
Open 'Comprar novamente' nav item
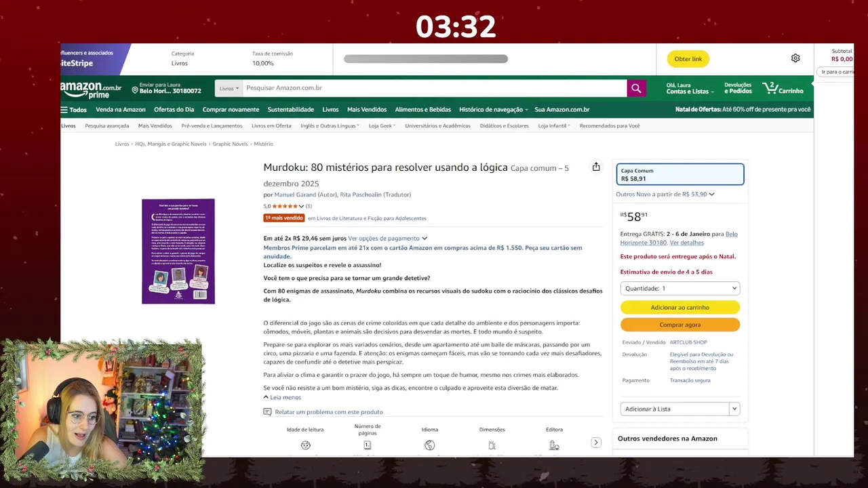[x=231, y=110]
